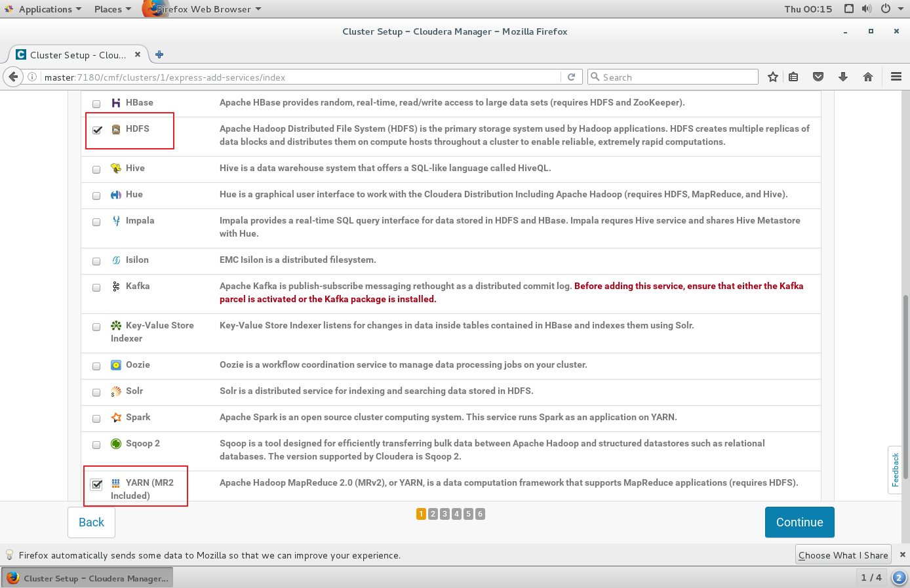
Task: Click the Solr service icon
Action: [116, 391]
